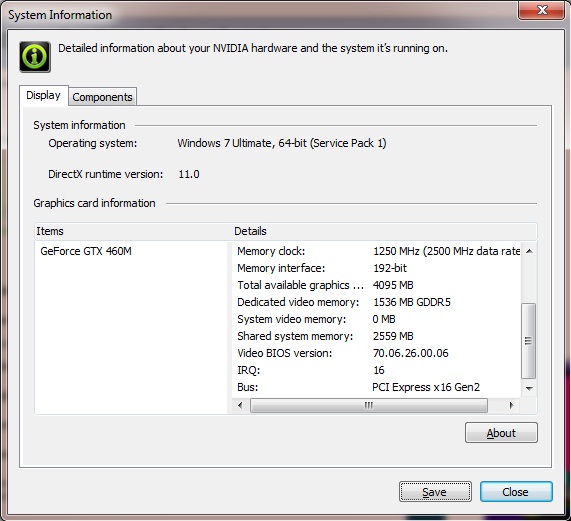Click the horizontal scrollbar thumb
The width and height of the screenshot is (571, 521).
click(x=369, y=405)
